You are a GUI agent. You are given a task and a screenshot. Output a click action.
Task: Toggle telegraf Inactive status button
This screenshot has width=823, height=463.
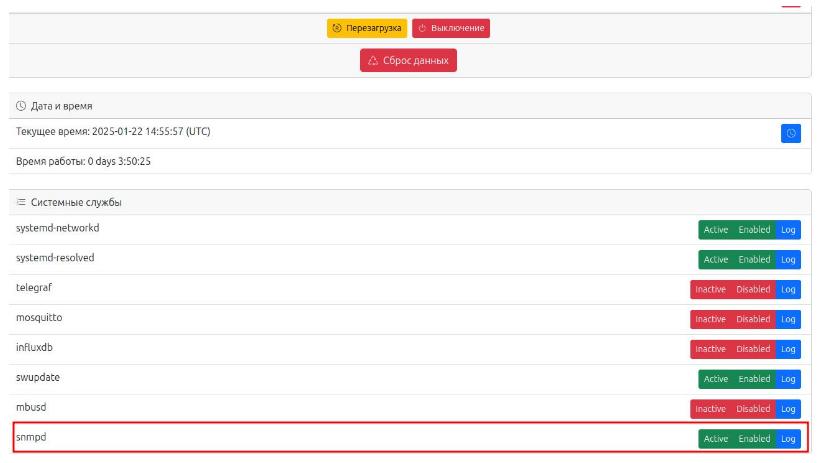(x=710, y=290)
